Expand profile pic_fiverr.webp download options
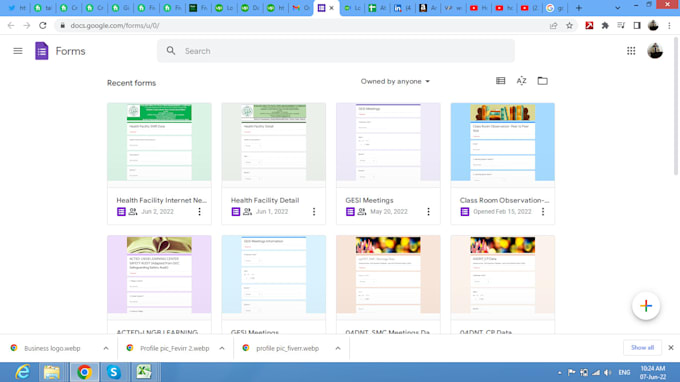Screen dimensions: 680x382 (338, 348)
